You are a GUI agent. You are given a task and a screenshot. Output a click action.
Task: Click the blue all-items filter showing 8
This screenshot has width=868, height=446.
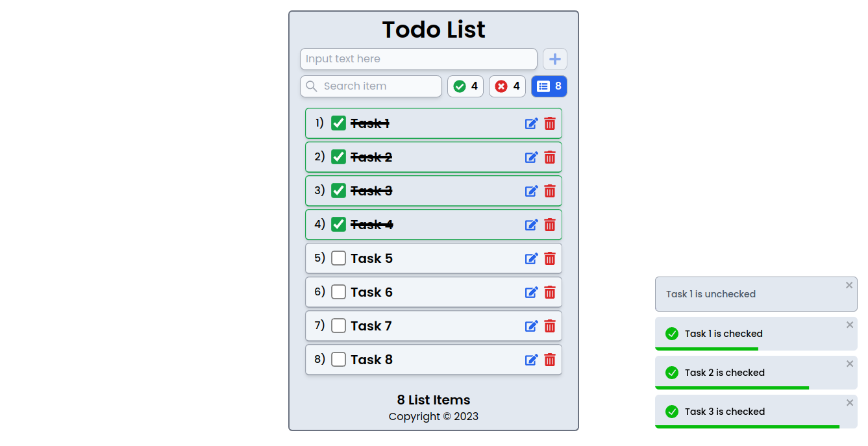pos(549,86)
